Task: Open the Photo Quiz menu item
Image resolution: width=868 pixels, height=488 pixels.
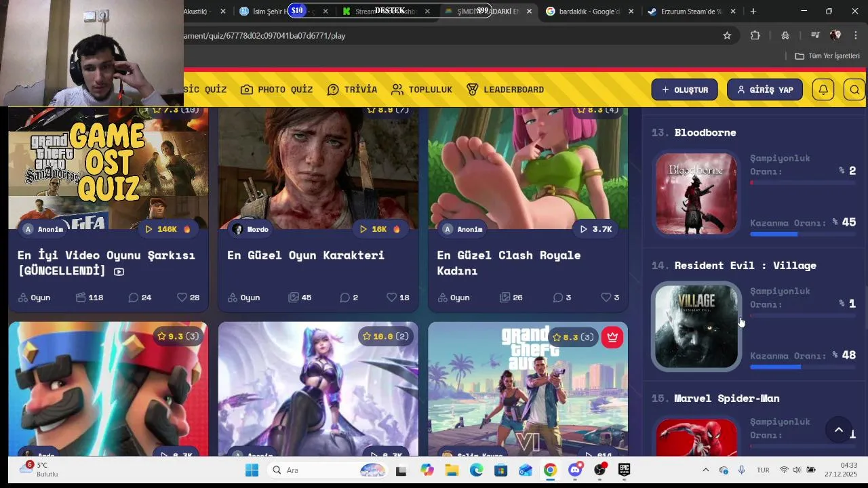Action: coord(277,89)
